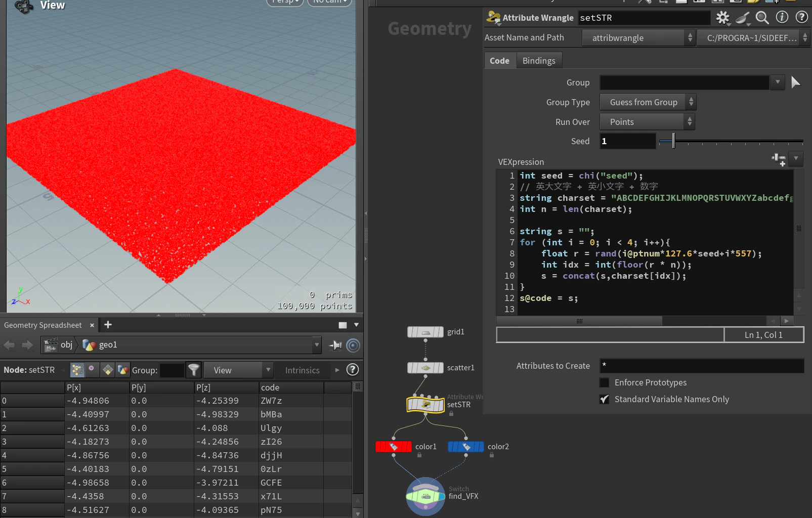Toggle the lock badge under color2 node
Viewport: 812px width, 518px height.
[491, 455]
